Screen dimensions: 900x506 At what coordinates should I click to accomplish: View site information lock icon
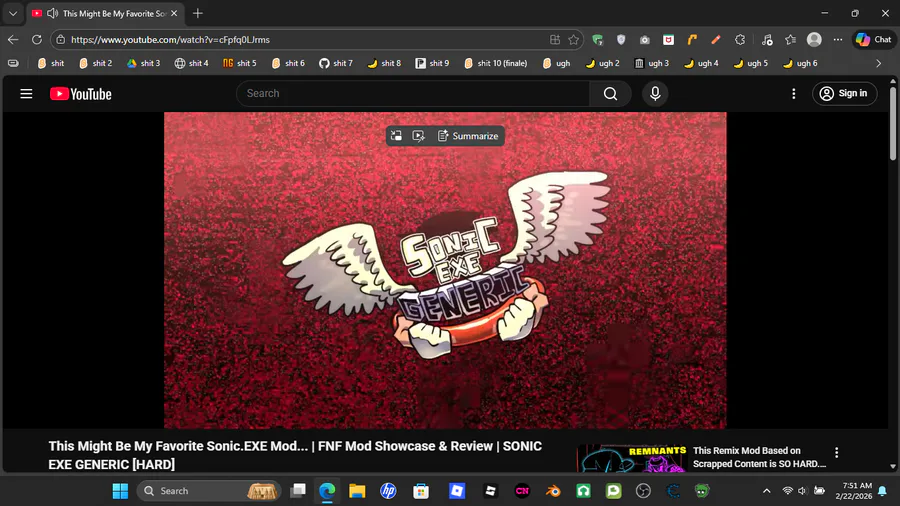coord(60,40)
